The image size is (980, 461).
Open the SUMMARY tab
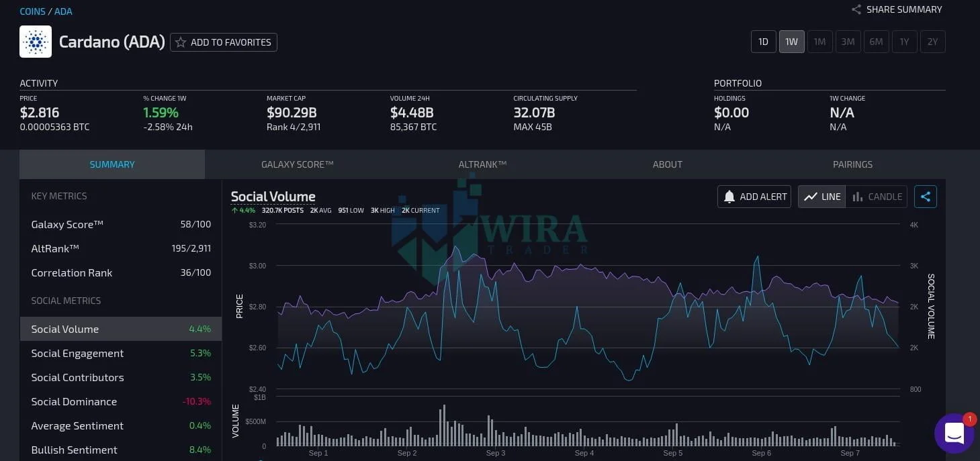click(112, 164)
